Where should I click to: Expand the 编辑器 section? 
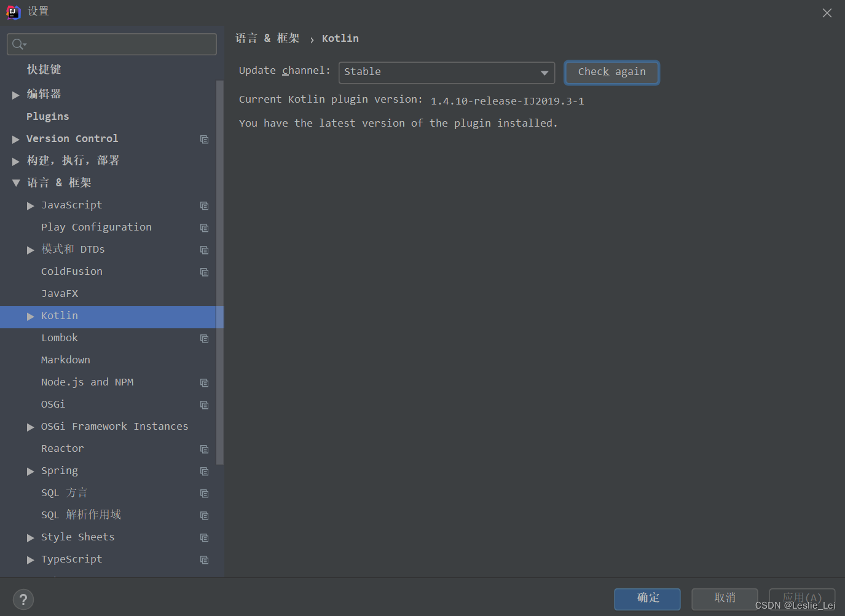[x=16, y=95]
